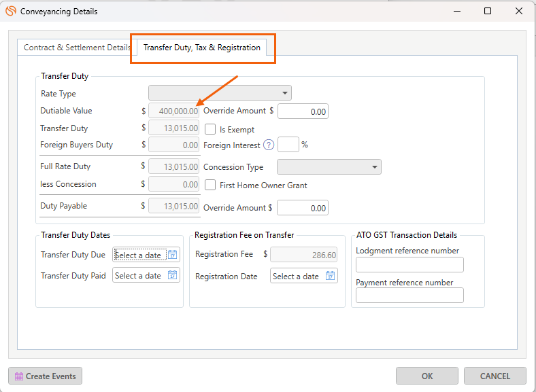Screen dimensions: 536x392
Task: Open the Transfer Duty Paid calendar picker
Action: pyautogui.click(x=173, y=275)
